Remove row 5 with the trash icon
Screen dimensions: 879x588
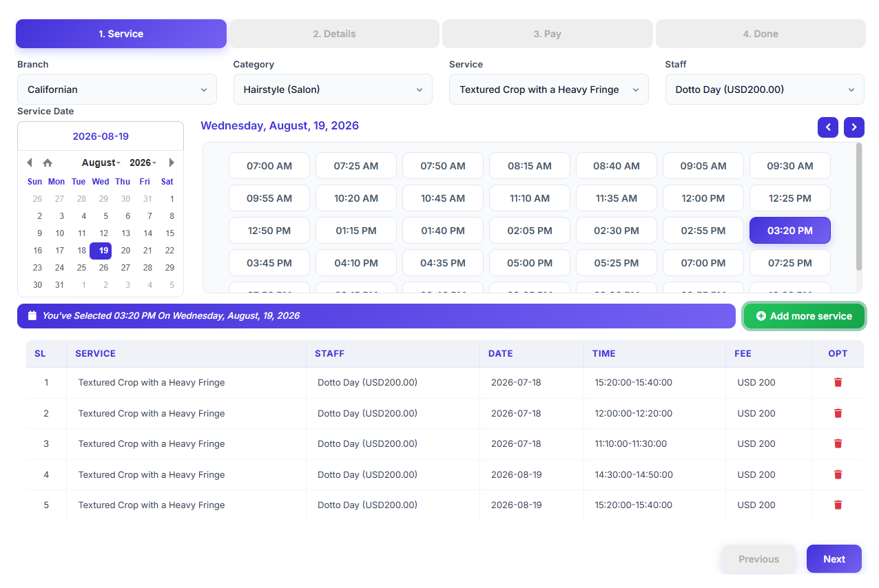click(838, 505)
